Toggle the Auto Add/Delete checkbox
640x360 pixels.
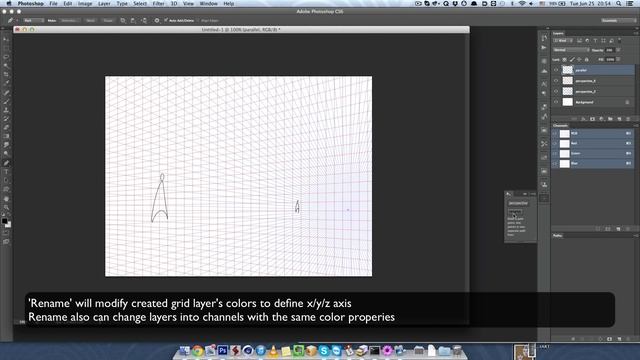coord(166,20)
